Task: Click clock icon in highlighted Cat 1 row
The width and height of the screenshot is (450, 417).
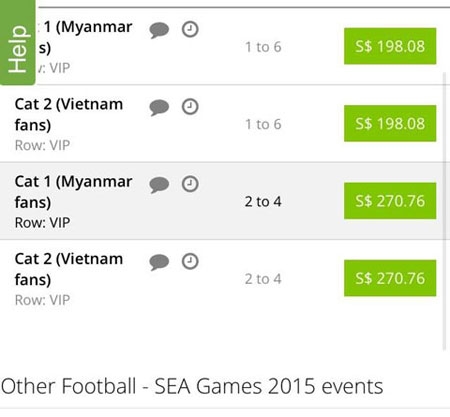Action: [190, 184]
